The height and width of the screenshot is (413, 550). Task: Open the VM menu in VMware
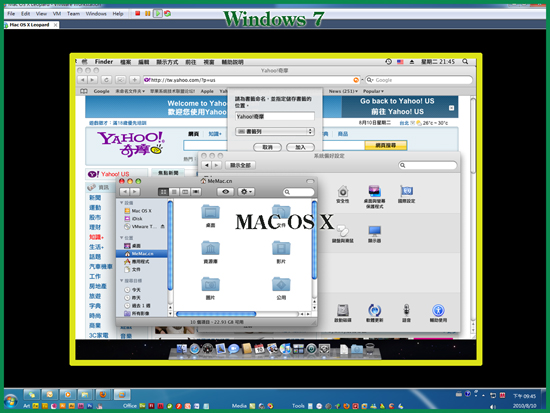pyautogui.click(x=57, y=14)
